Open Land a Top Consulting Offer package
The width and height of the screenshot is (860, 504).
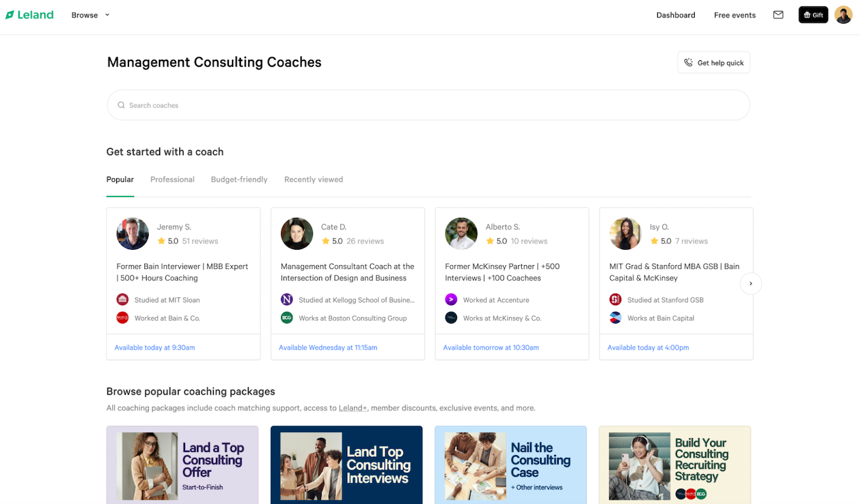182,465
